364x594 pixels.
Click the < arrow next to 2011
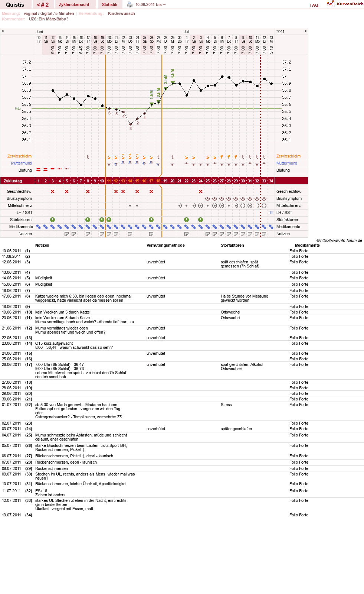click(305, 31)
